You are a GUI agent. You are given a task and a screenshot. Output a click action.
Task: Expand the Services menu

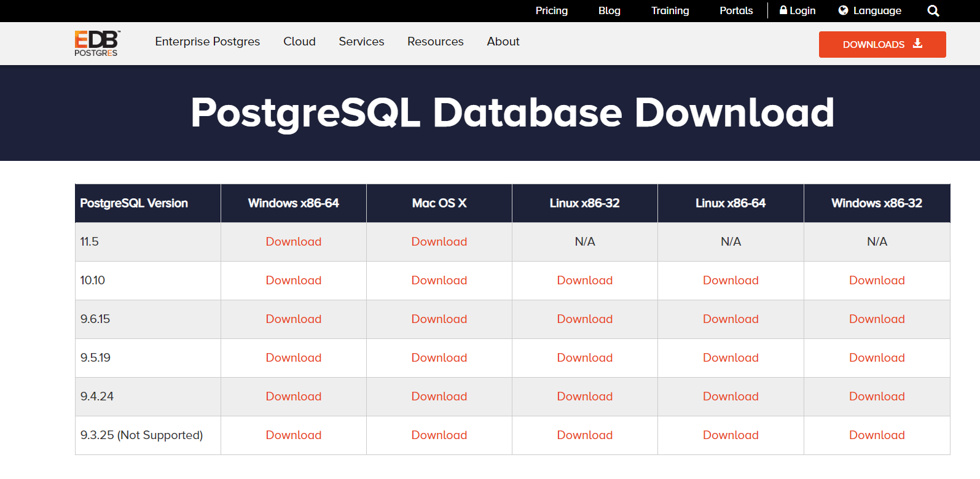(x=361, y=41)
